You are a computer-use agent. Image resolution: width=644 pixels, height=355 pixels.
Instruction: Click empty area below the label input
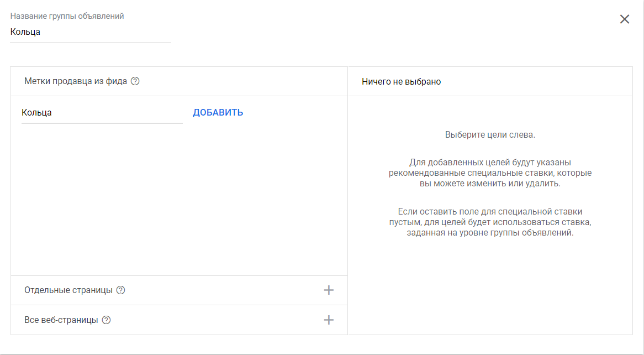point(177,199)
